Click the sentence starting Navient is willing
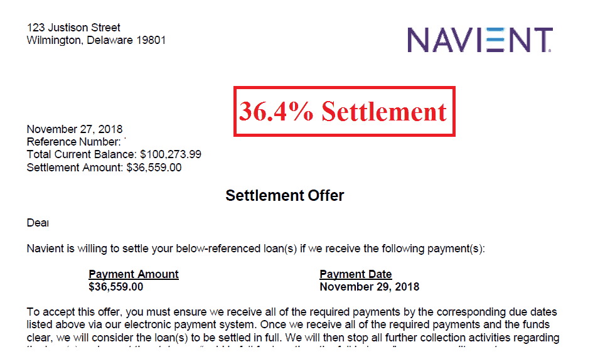The width and height of the screenshot is (610, 364). [256, 249]
